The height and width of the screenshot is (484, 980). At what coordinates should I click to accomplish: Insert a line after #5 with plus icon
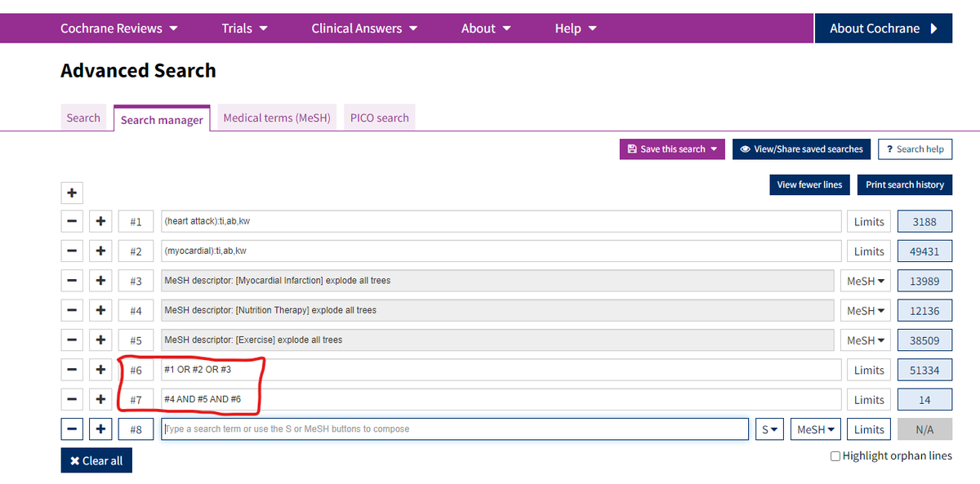coord(100,340)
